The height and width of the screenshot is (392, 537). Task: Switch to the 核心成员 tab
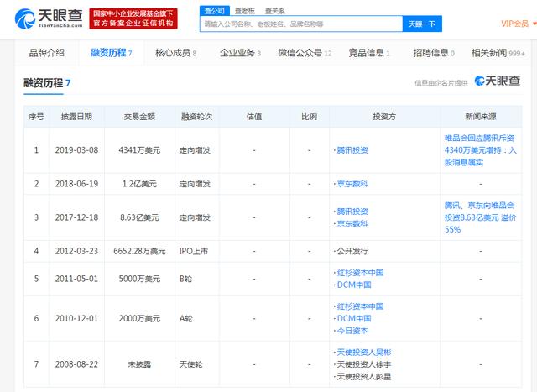click(x=175, y=52)
